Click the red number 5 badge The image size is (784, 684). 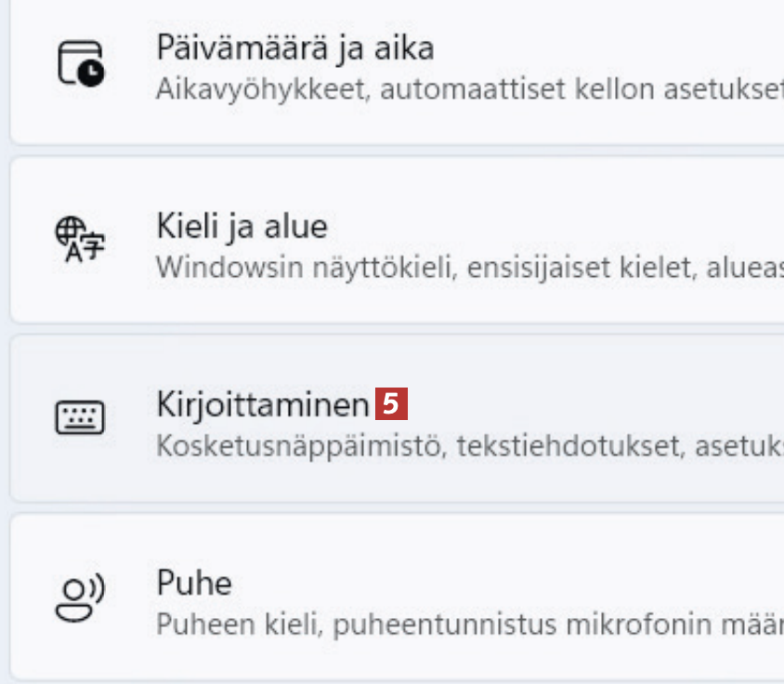392,404
